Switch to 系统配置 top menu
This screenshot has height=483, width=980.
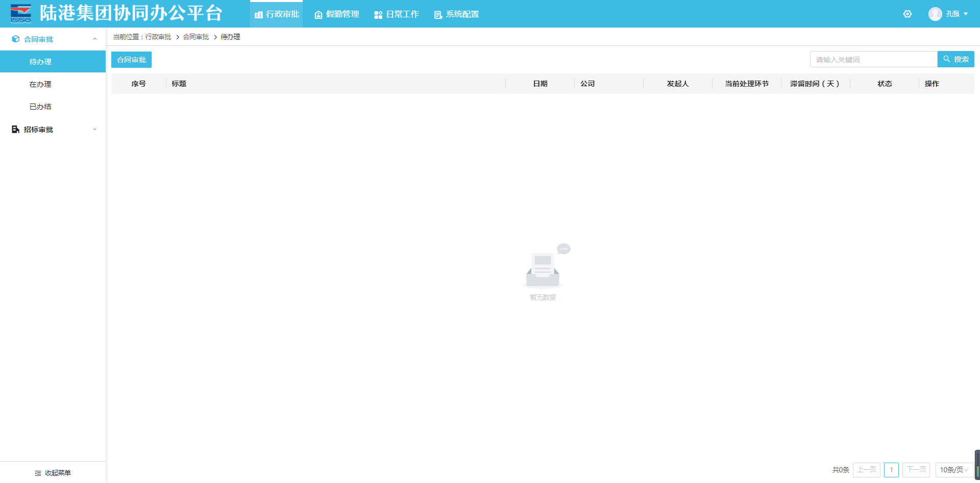tap(456, 14)
